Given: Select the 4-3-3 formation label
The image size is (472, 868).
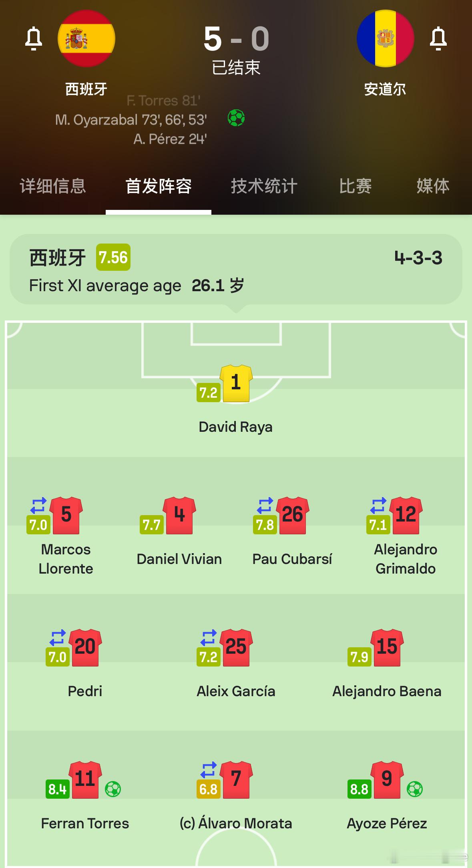Looking at the screenshot, I should coord(418,258).
